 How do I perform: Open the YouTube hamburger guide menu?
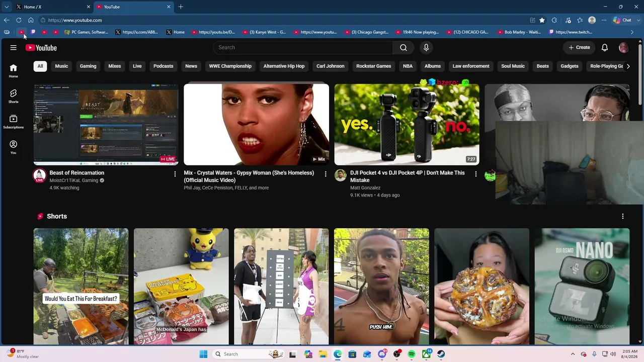pyautogui.click(x=14, y=48)
